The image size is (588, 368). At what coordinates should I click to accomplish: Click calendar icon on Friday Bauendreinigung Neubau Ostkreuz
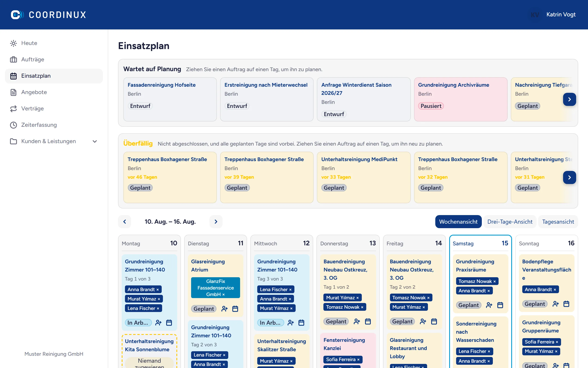pos(434,322)
